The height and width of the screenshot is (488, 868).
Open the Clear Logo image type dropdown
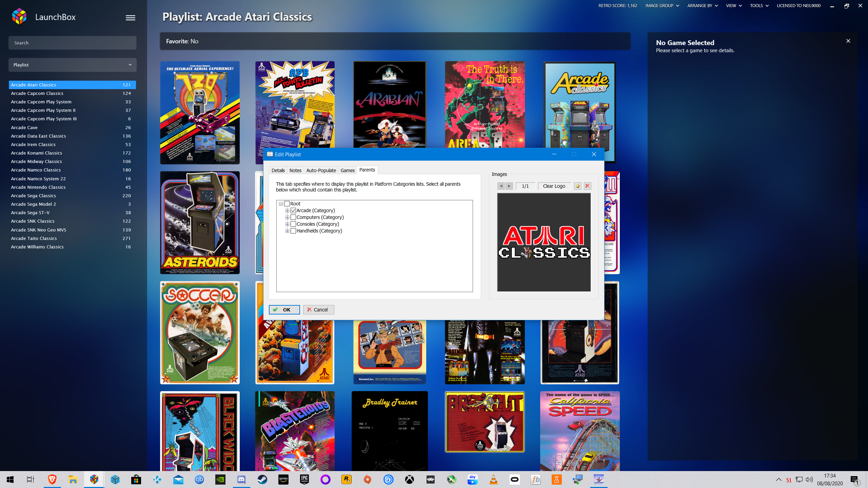point(554,186)
